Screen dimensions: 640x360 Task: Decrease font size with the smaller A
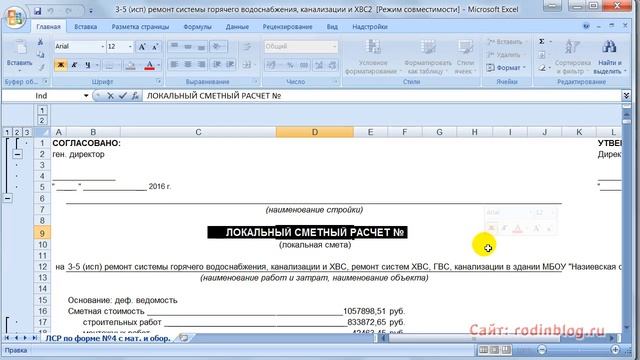(155, 47)
